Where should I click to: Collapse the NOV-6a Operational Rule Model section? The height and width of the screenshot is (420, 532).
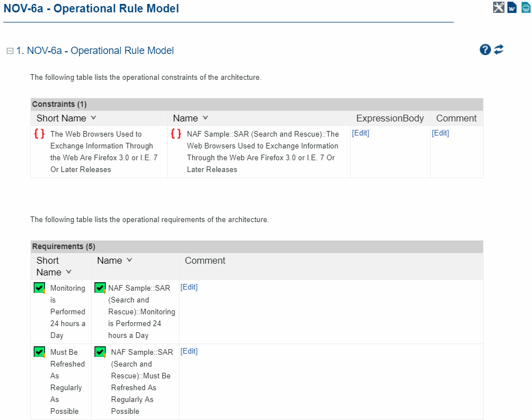(x=10, y=51)
